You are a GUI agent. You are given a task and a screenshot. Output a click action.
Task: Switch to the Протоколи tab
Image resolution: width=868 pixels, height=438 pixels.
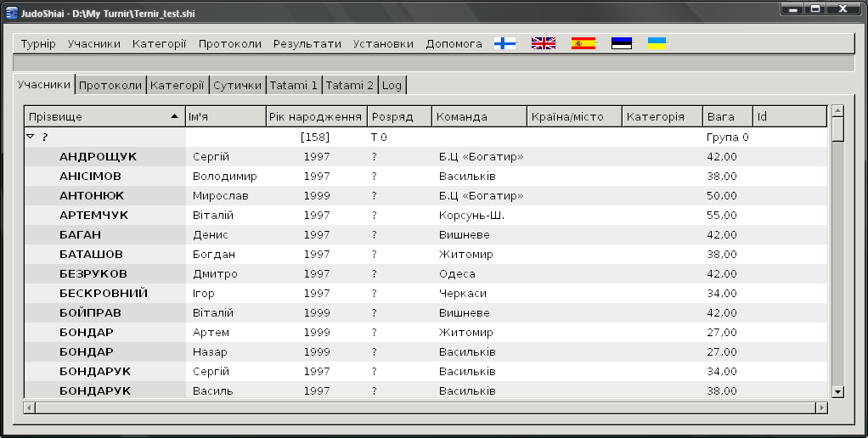pyautogui.click(x=110, y=86)
